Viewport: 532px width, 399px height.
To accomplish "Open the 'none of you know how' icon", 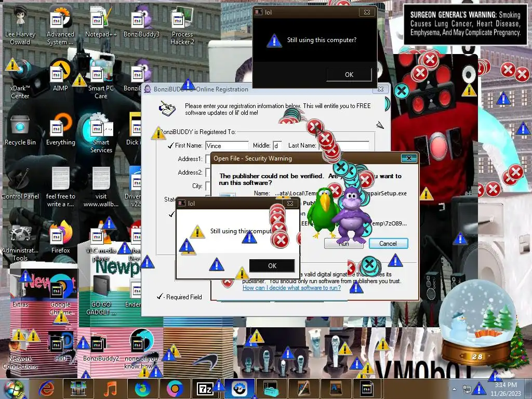I will (x=141, y=350).
